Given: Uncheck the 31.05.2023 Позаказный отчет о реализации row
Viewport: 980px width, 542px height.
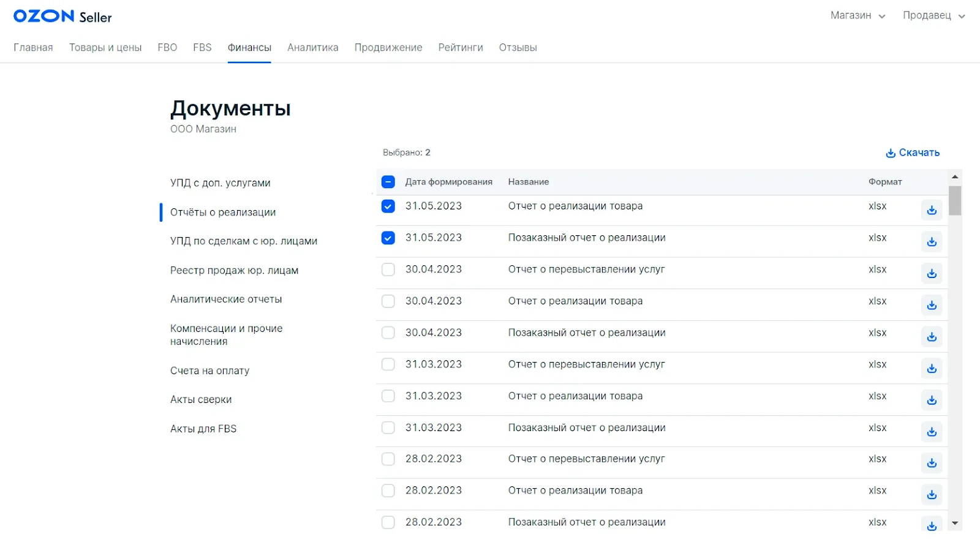Looking at the screenshot, I should click(388, 238).
